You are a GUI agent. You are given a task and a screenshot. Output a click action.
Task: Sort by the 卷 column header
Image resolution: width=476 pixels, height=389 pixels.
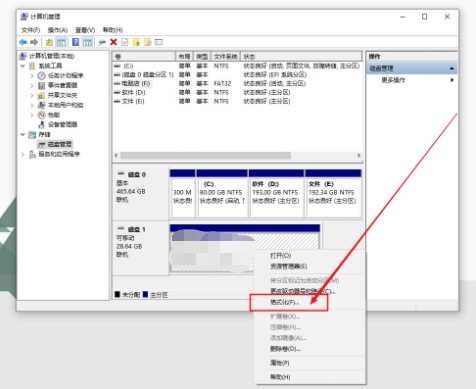tap(144, 56)
